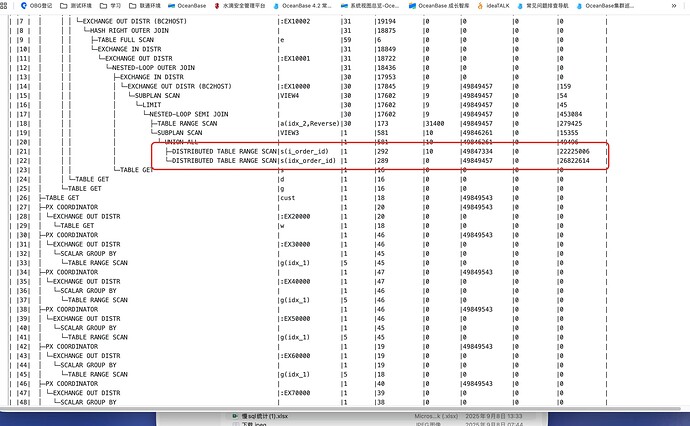Click the value 453084 on row 17
690x426 pixels.
(571, 114)
